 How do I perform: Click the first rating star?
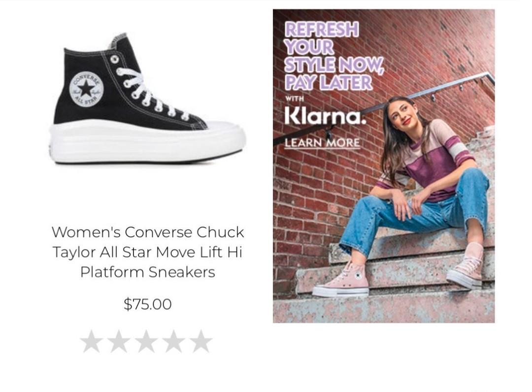click(91, 341)
